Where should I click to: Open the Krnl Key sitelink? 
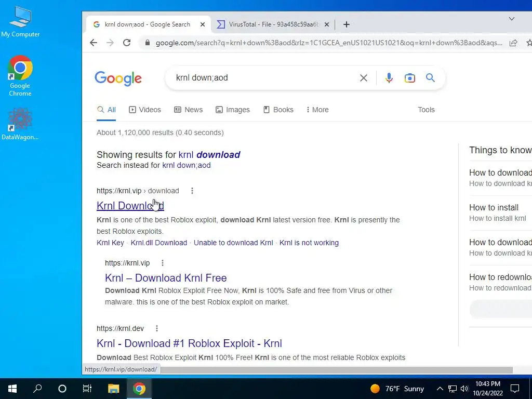(110, 243)
